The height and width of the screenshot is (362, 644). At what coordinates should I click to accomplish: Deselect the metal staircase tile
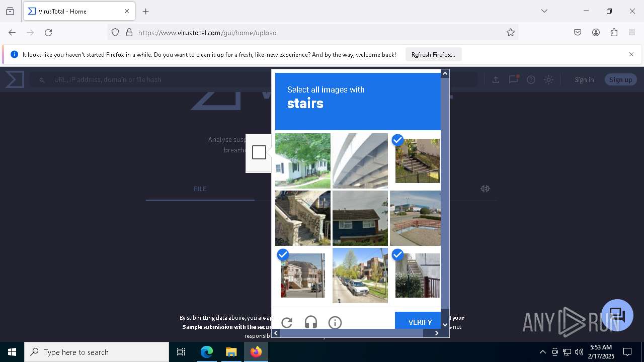coord(418,276)
